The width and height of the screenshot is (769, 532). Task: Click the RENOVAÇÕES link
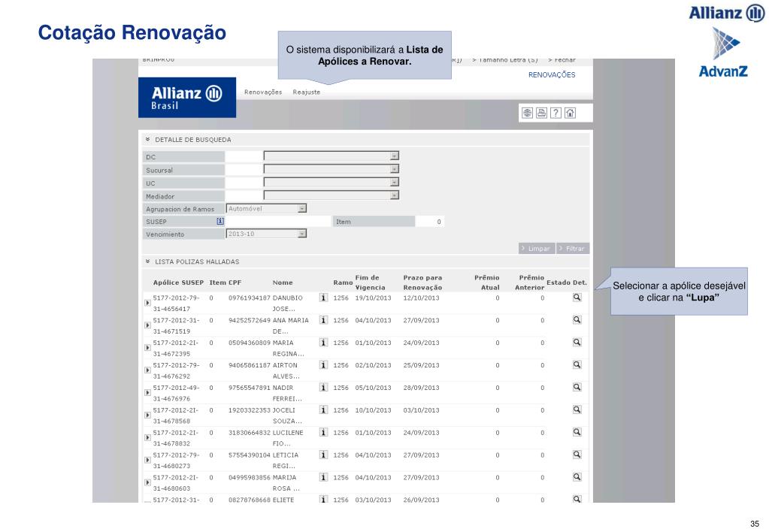[x=552, y=75]
